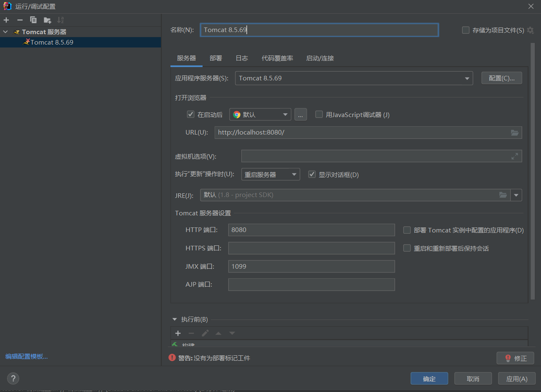This screenshot has height=392, width=541.
Task: Click the HTTPS 端口 field
Action: pos(311,248)
